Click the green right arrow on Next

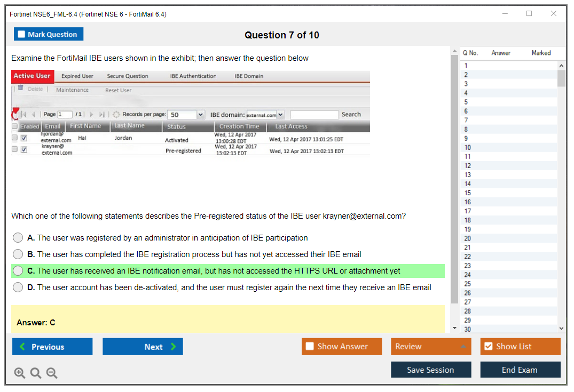174,347
